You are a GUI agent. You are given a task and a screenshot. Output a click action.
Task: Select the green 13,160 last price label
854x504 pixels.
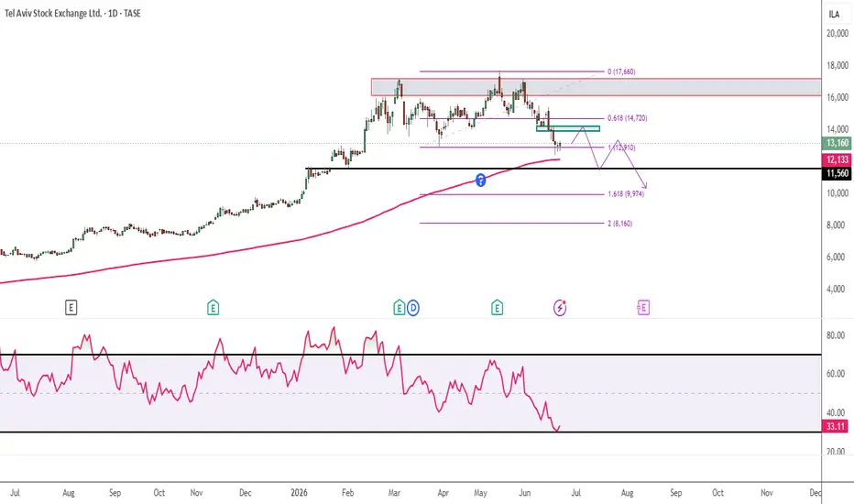pos(838,143)
